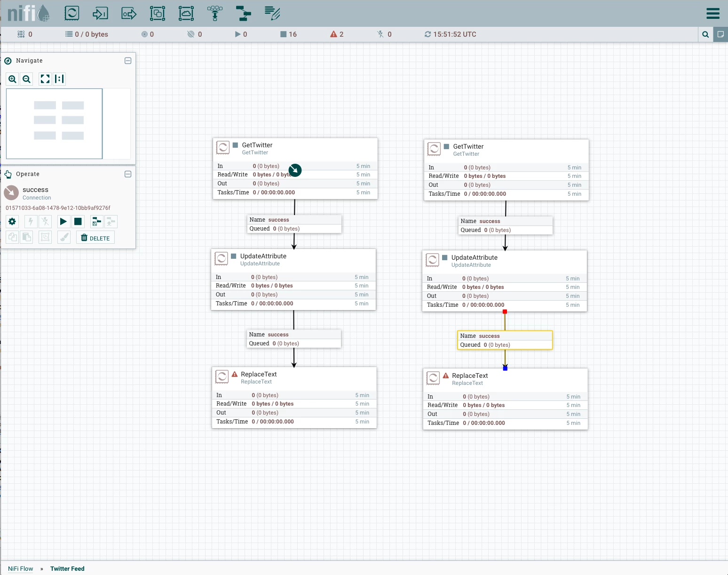Select the Label toolbar icon
Image resolution: width=728 pixels, height=575 pixels.
tap(272, 13)
